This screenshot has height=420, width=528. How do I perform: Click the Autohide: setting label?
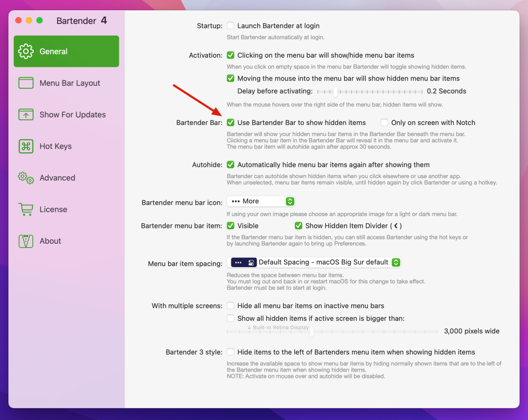[x=207, y=165]
